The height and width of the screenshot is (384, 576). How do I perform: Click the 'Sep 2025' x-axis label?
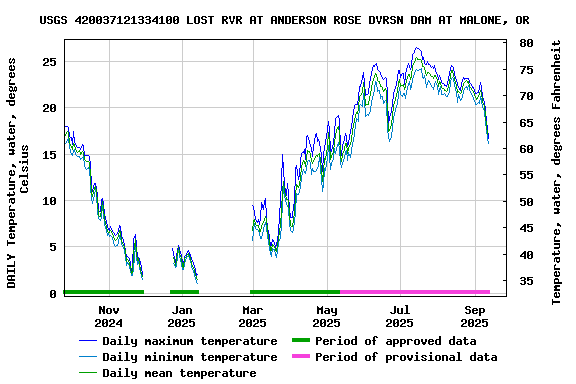475,317
